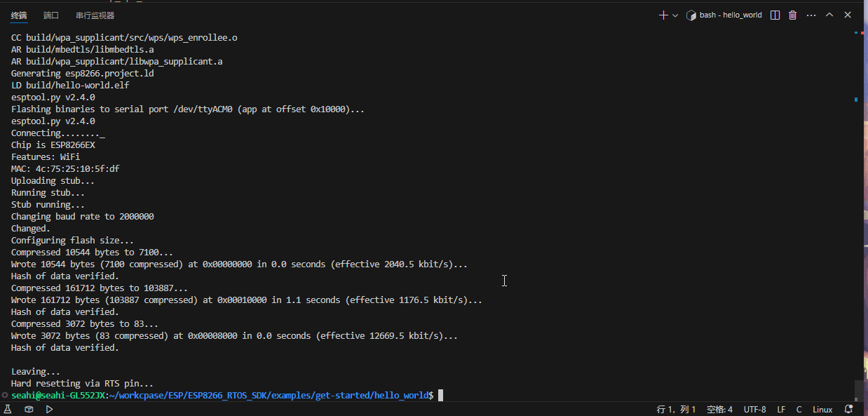Click the cube icon in status bar
This screenshot has width=868, height=416.
pos(29,409)
